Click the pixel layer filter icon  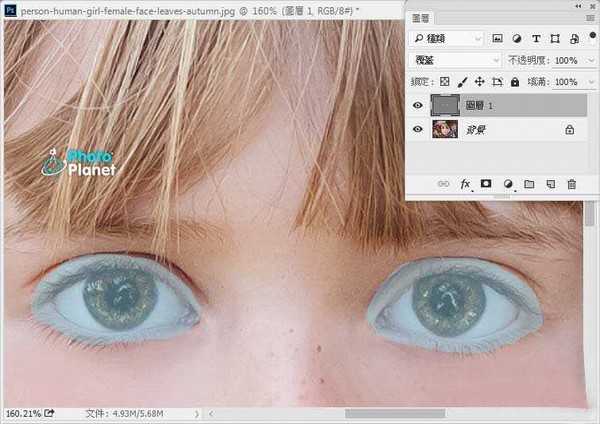click(497, 38)
